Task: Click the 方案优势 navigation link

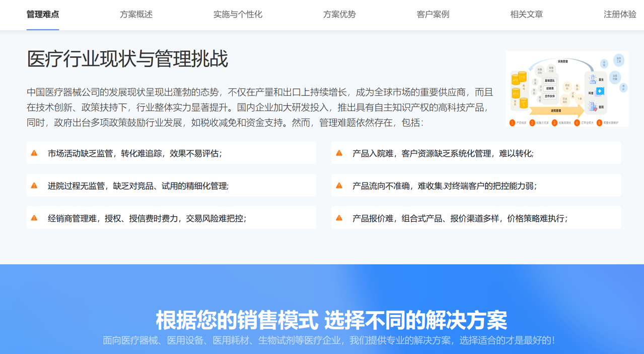Action: 339,15
